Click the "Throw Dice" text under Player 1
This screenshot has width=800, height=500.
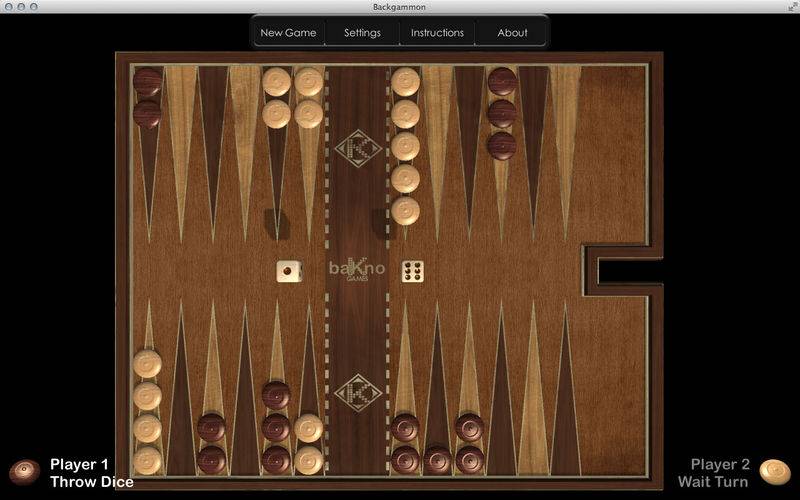(x=92, y=482)
